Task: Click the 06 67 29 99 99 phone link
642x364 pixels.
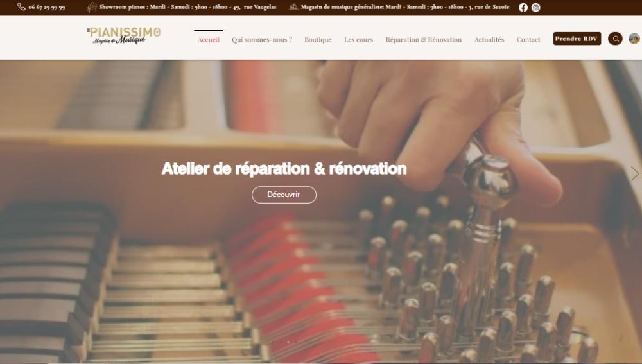Action: point(47,7)
